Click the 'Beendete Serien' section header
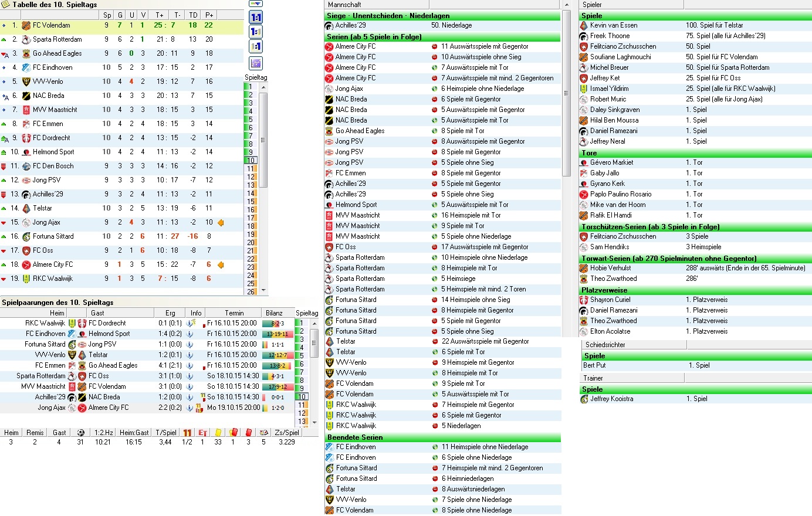This screenshot has height=516, width=812. [x=443, y=437]
